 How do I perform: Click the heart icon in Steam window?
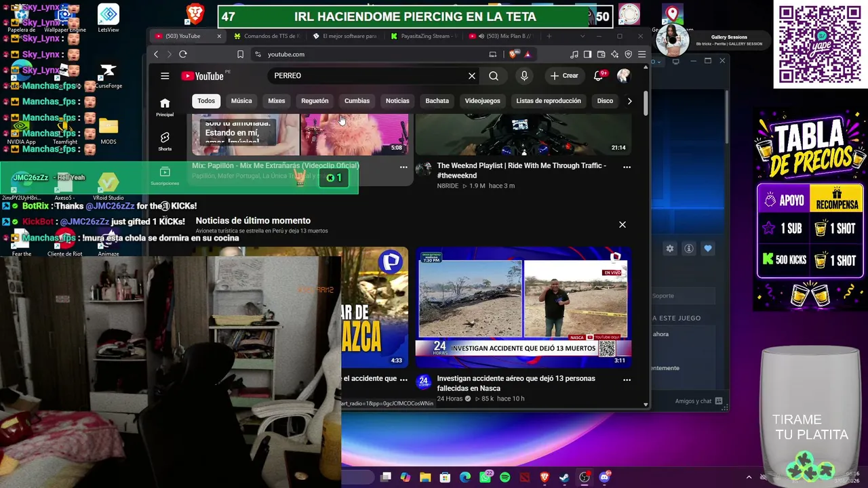[x=708, y=249]
